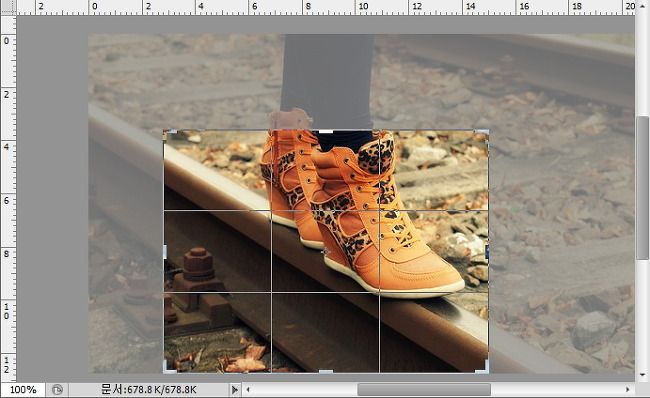
Task: Click the 문서:678.8K/678.8K document size text
Action: (149, 390)
